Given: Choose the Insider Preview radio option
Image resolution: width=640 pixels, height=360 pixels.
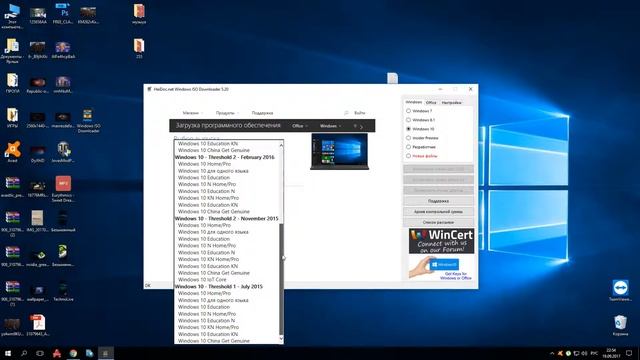Looking at the screenshot, I should point(408,138).
